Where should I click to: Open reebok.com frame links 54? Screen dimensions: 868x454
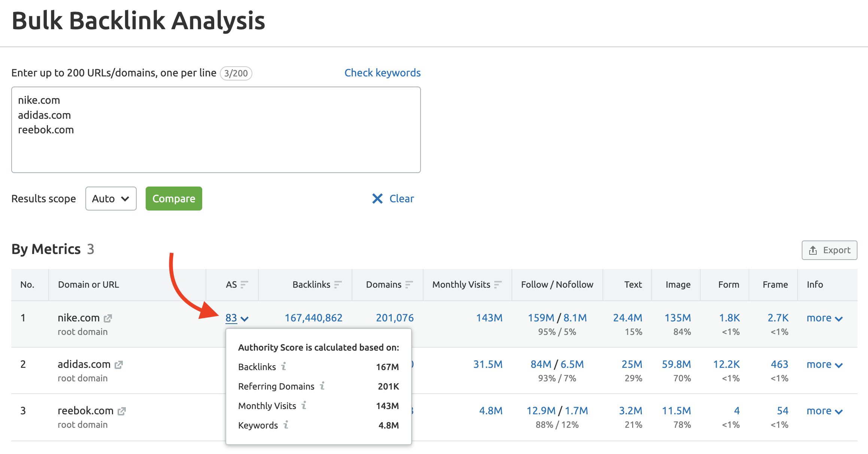[783, 411]
